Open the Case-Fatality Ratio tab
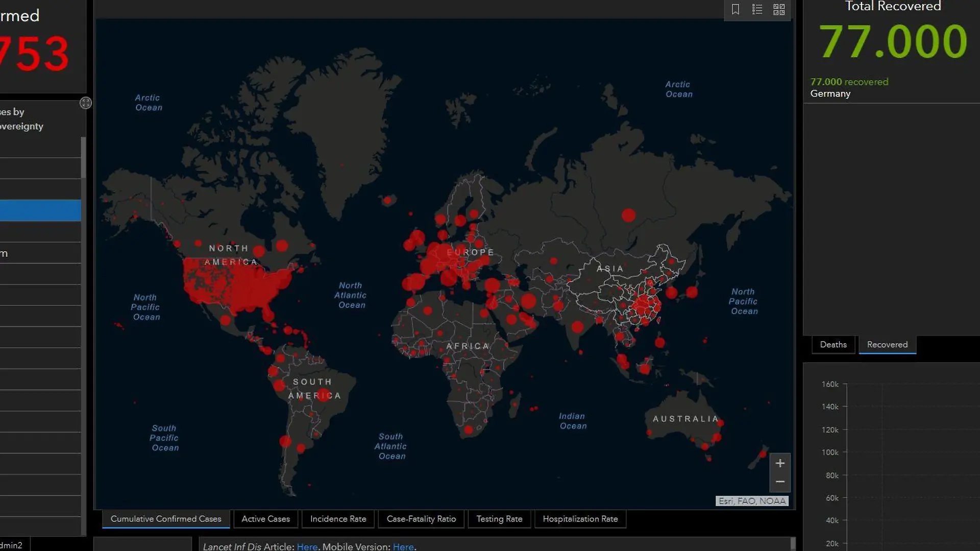 [421, 519]
